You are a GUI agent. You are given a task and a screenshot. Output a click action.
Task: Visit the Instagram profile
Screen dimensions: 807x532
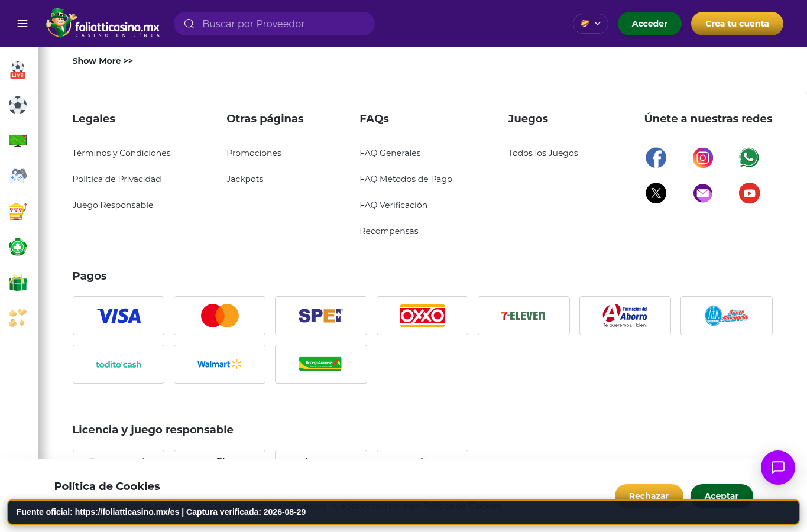coord(702,158)
